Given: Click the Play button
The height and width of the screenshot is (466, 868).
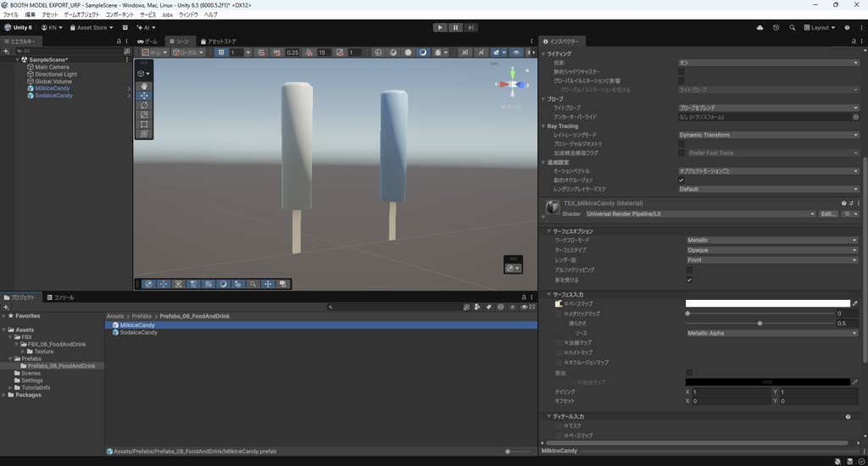Looking at the screenshot, I should click(440, 28).
